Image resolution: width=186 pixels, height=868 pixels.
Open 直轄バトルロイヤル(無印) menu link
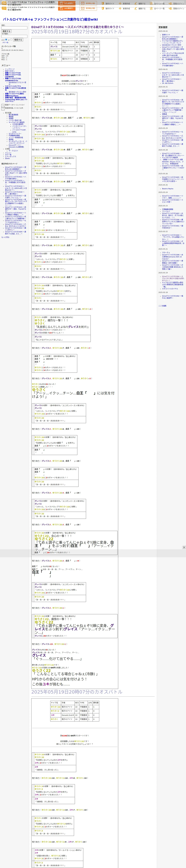[14, 94]
